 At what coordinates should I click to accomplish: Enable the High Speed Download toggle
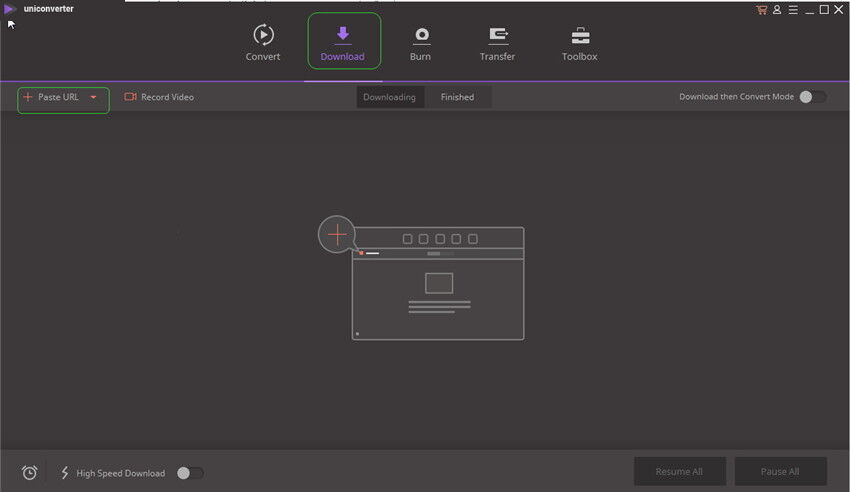click(190, 473)
